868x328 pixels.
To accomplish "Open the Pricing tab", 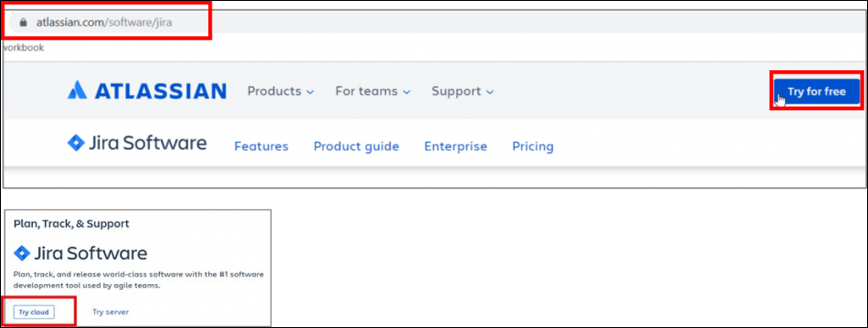I will pyautogui.click(x=532, y=146).
